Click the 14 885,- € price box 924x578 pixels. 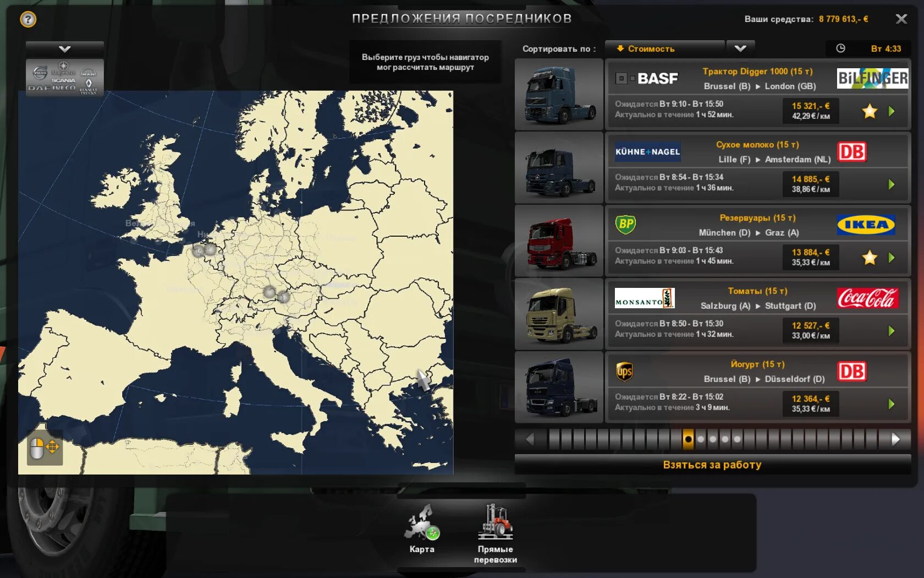[811, 184]
